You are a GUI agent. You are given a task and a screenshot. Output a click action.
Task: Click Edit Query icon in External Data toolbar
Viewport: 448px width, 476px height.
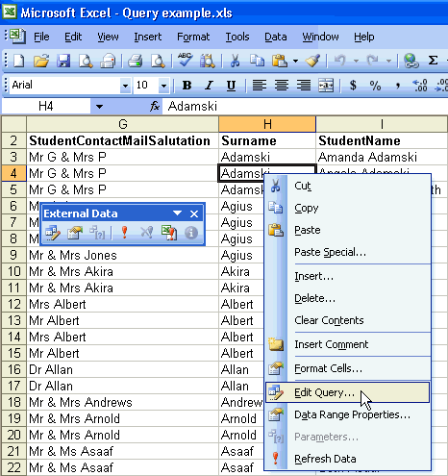(53, 233)
